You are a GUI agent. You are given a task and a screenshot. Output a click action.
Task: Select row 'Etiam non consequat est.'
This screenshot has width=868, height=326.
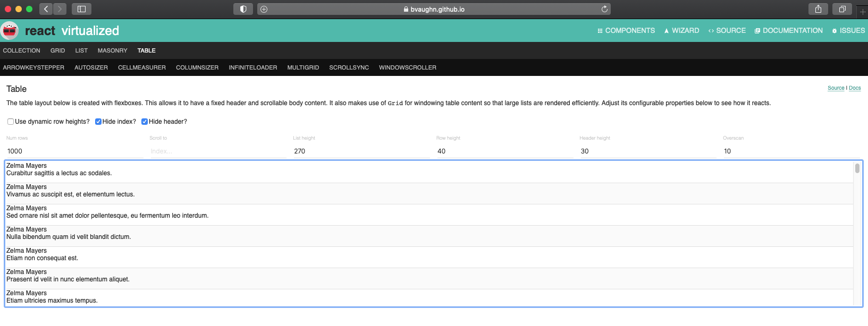click(429, 257)
